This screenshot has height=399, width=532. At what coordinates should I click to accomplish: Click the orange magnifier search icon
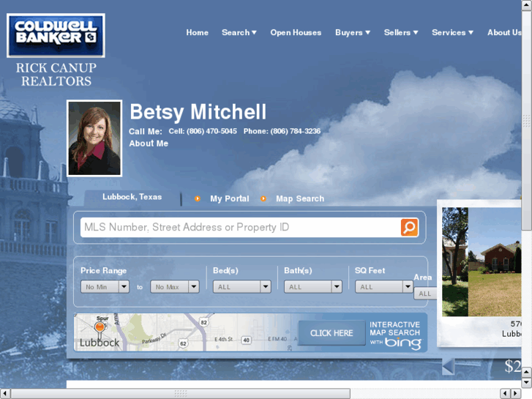pyautogui.click(x=409, y=227)
